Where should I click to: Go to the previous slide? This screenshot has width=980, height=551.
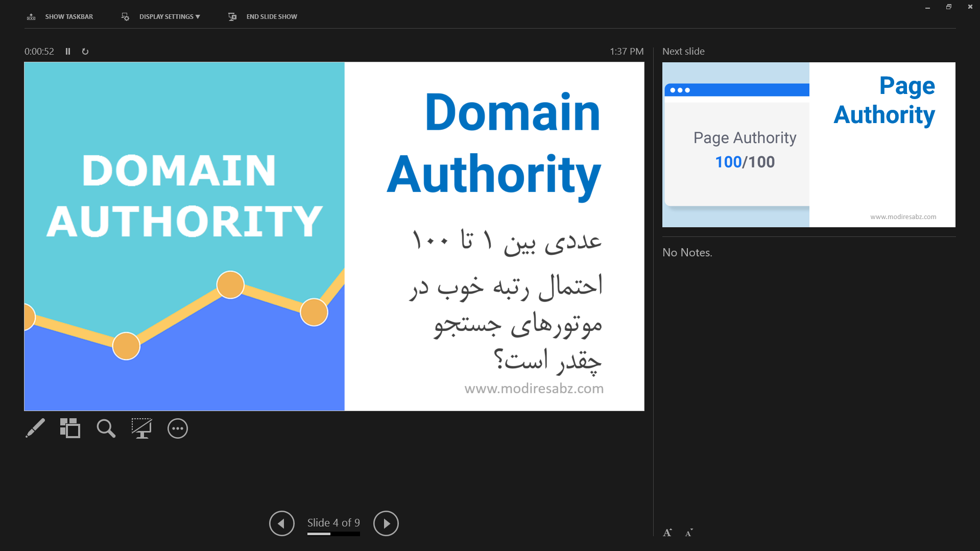point(282,523)
